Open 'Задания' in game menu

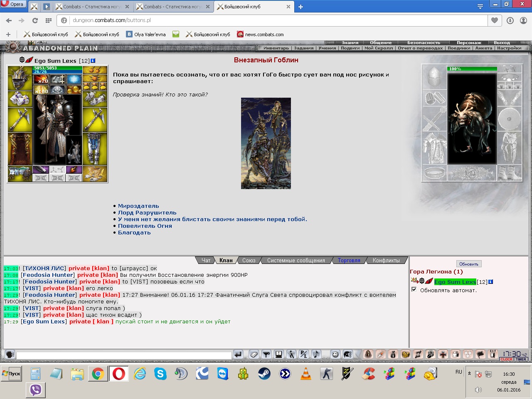click(304, 48)
